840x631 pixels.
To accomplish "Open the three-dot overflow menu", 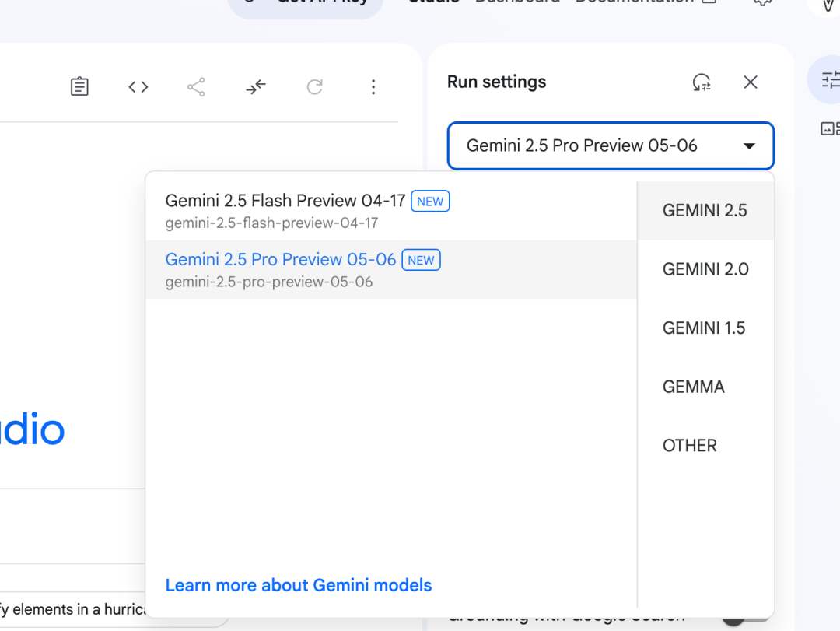I will [373, 86].
